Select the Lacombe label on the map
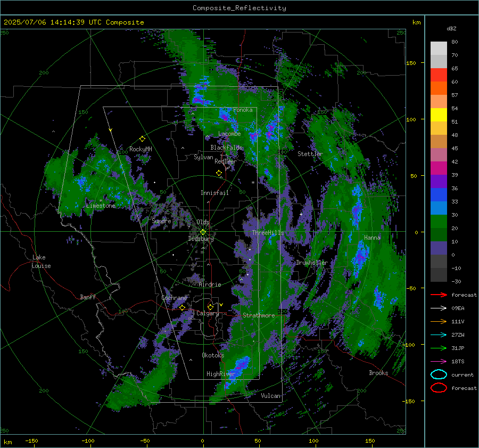Screen dimensions: 479x448 click(x=229, y=134)
